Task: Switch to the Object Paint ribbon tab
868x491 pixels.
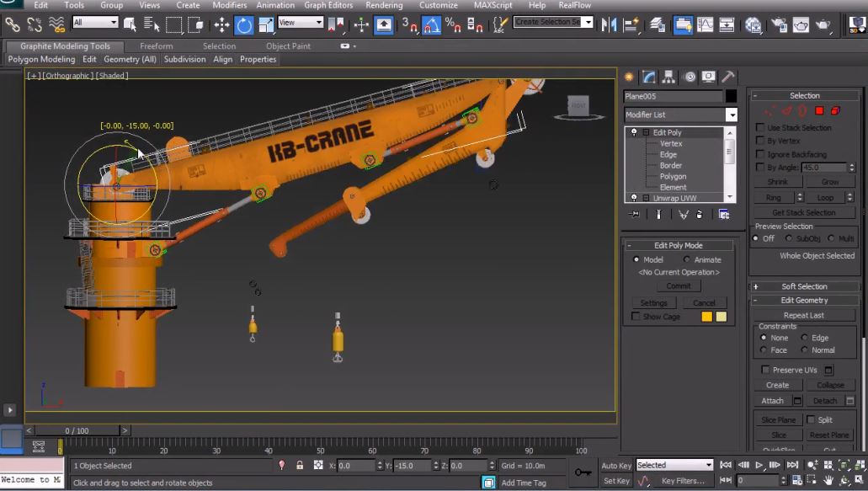Action: 288,46
